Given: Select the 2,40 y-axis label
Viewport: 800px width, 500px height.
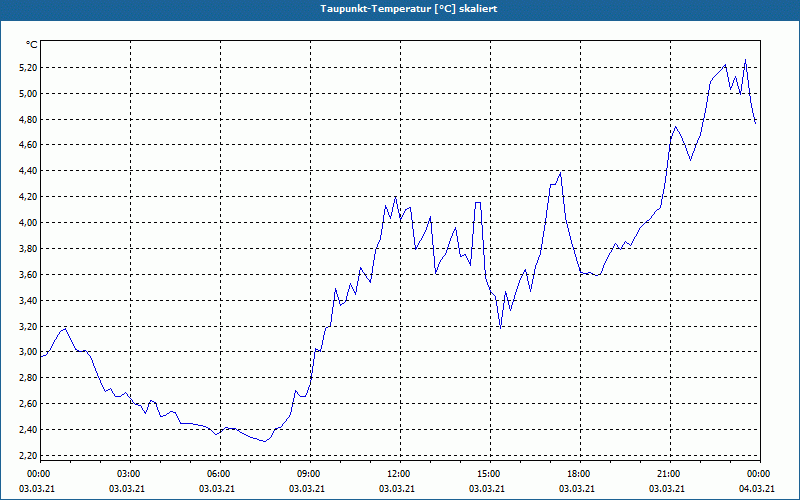Looking at the screenshot, I should pos(28,429).
